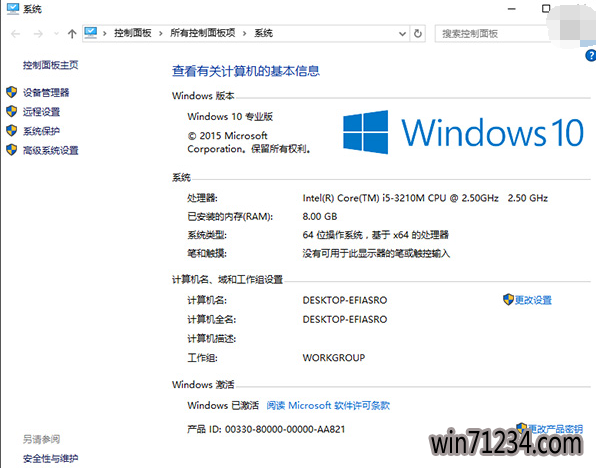Expand chevron after 所有控制面板项 breadcrumb

click(244, 33)
